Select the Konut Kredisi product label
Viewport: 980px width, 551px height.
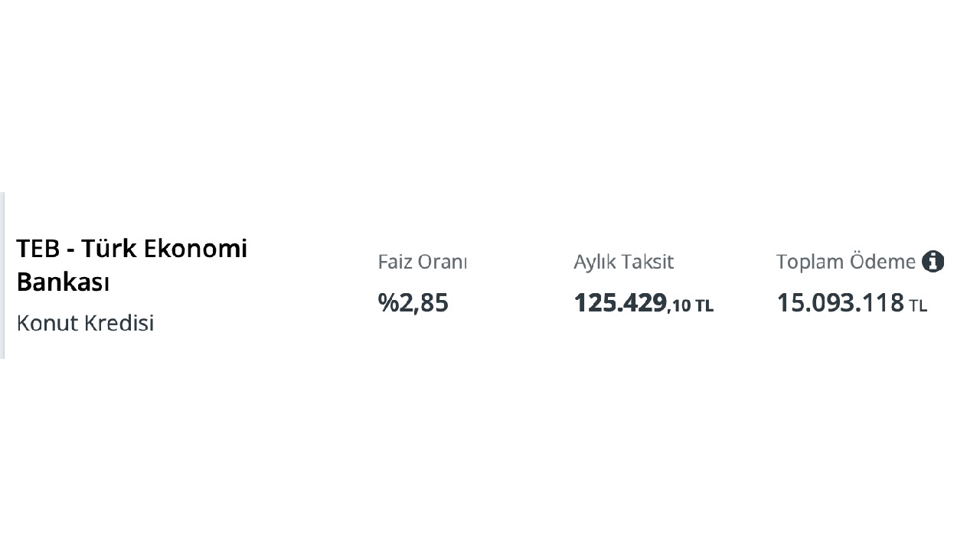85,323
